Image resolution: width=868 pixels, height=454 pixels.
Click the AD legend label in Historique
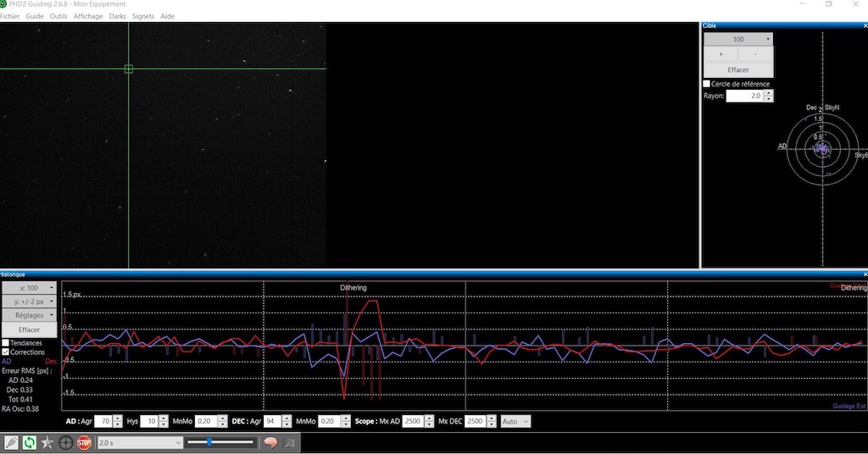6,361
